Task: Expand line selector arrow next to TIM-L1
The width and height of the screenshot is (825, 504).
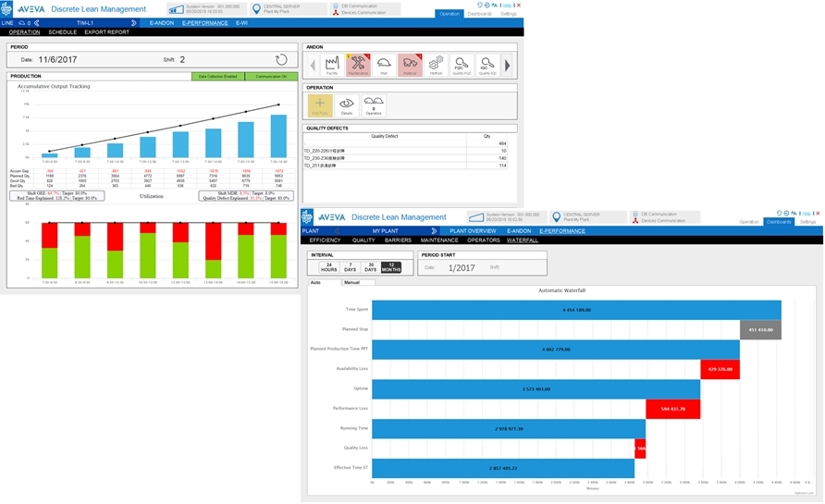Action: (133, 22)
